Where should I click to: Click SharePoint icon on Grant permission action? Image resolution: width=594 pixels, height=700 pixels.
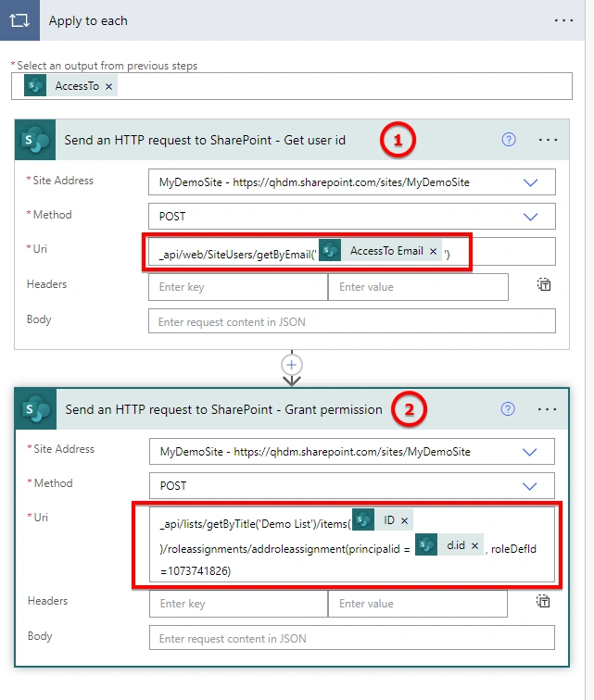pyautogui.click(x=36, y=409)
